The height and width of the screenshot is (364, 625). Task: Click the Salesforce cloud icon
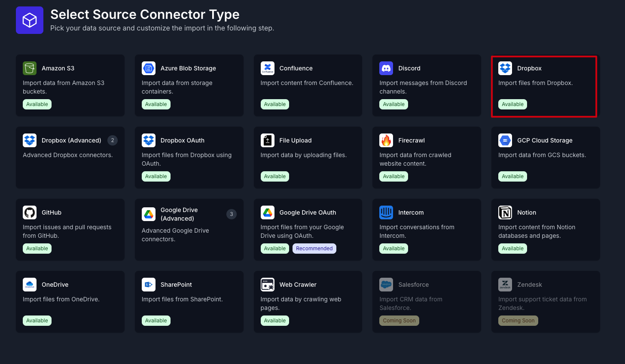(x=386, y=285)
